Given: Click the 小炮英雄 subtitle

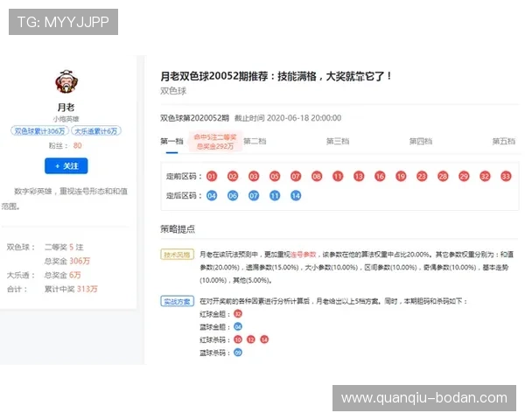Looking at the screenshot, I should click(66, 119).
